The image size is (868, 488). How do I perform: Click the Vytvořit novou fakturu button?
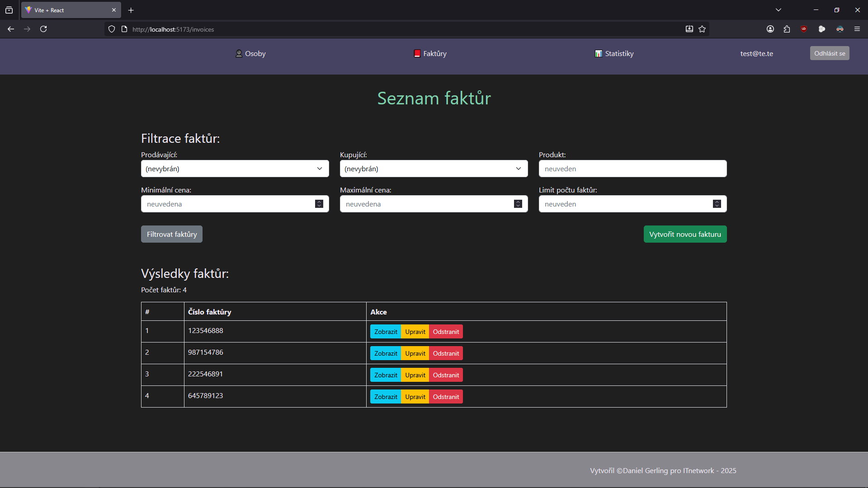(685, 234)
